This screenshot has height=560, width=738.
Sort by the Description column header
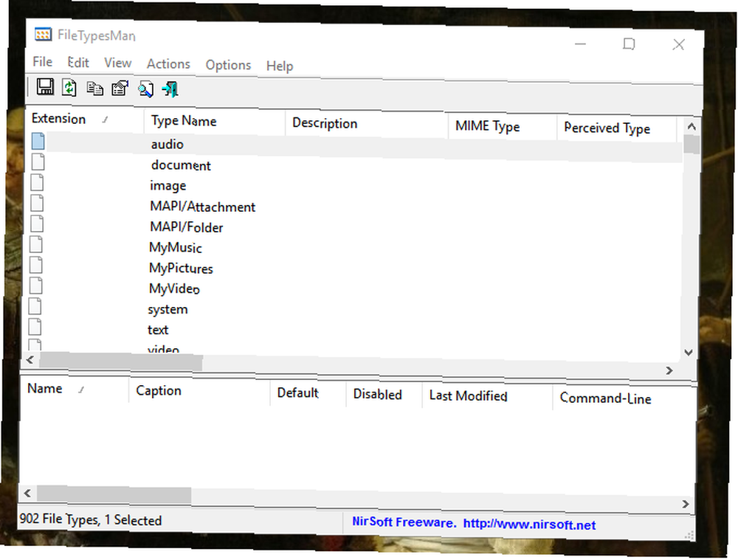pos(366,124)
